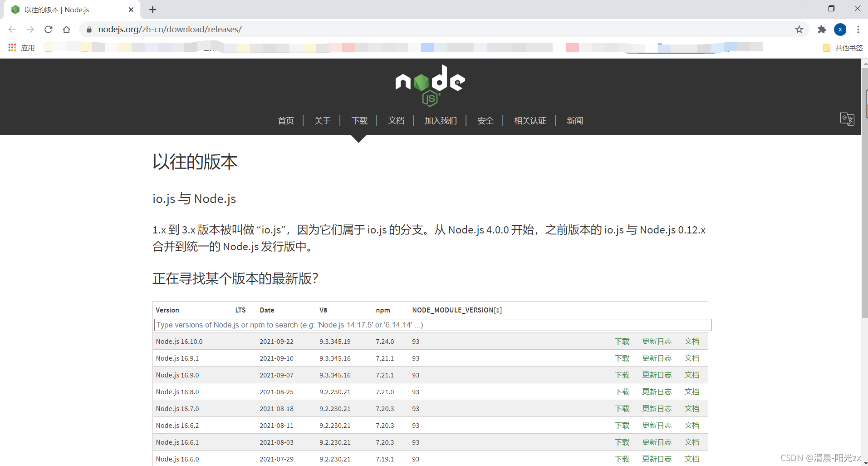Open 更新日志 for Node.js 16.6.1
Viewport: 868px width, 466px height.
pyautogui.click(x=657, y=442)
